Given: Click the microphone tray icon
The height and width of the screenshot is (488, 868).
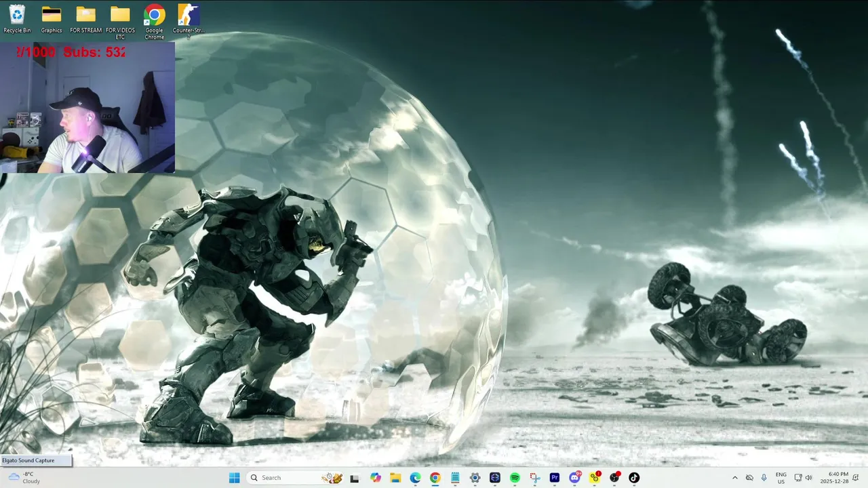Looking at the screenshot, I should pyautogui.click(x=764, y=478).
